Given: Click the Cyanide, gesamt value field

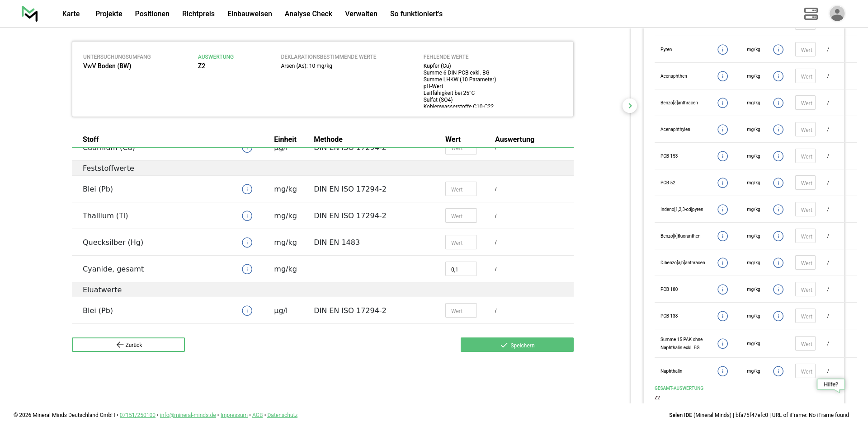Looking at the screenshot, I should click(x=461, y=269).
